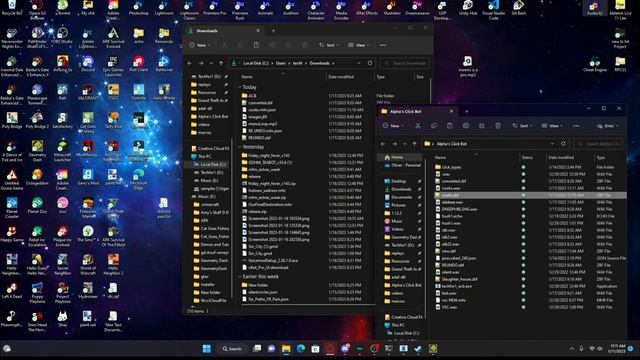Image resolution: width=640 pixels, height=360 pixels.
Task: Click File Explorer icon on the taskbar
Action: point(286,349)
